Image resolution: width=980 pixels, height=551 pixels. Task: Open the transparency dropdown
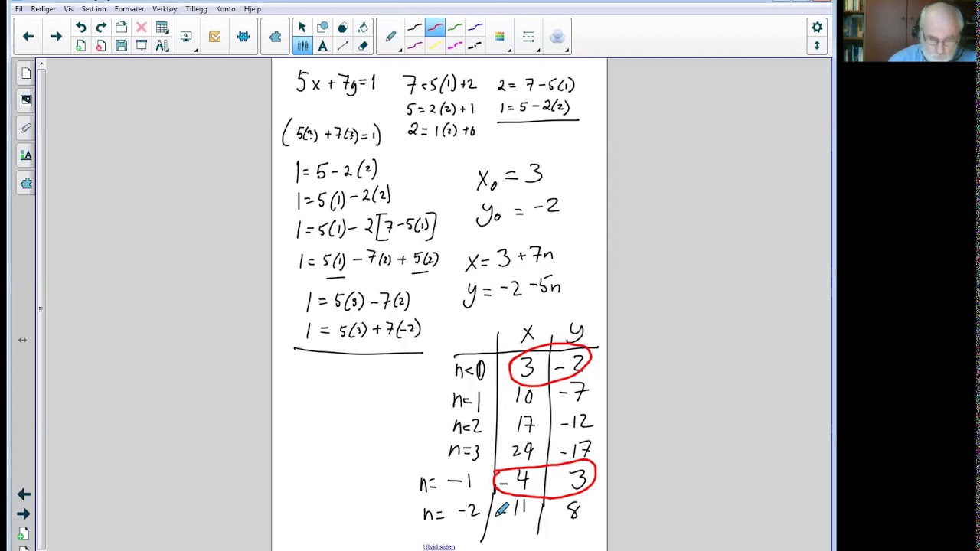tap(557, 37)
